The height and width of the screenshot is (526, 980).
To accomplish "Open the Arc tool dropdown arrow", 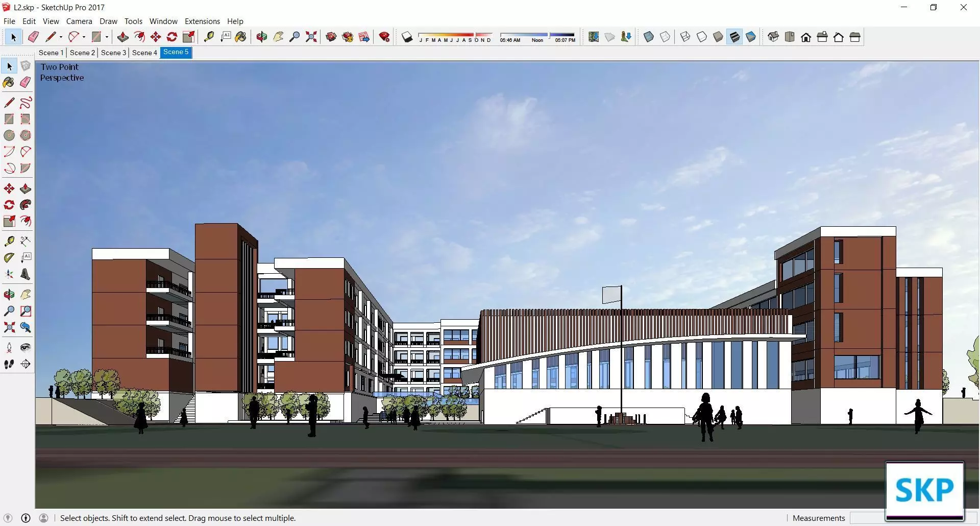I will pyautogui.click(x=84, y=37).
